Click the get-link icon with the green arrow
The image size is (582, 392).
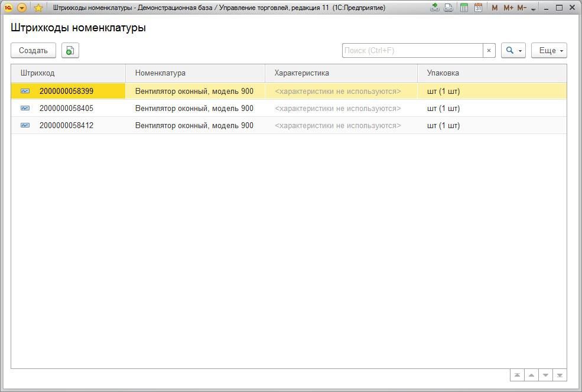tap(435, 8)
